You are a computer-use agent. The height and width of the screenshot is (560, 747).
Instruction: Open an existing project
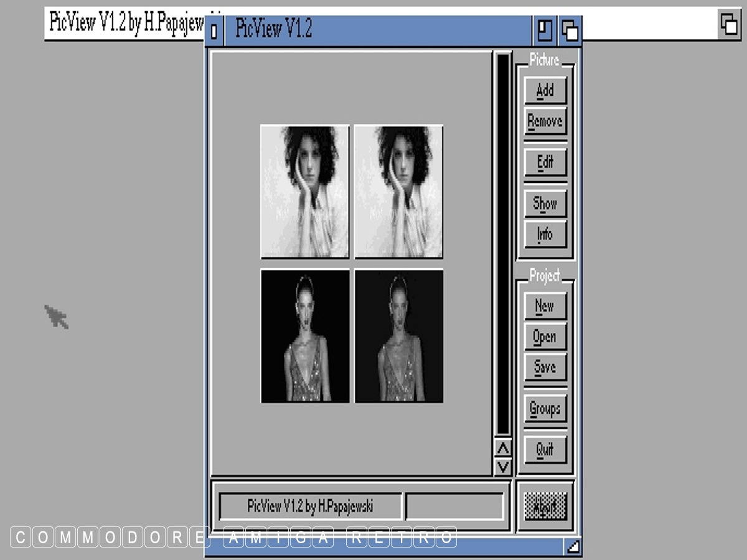(545, 337)
